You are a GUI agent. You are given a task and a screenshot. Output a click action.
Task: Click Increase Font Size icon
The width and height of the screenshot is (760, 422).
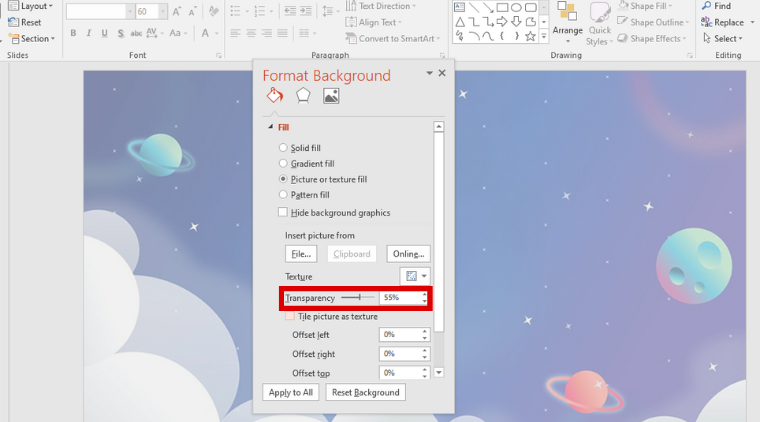coord(177,12)
